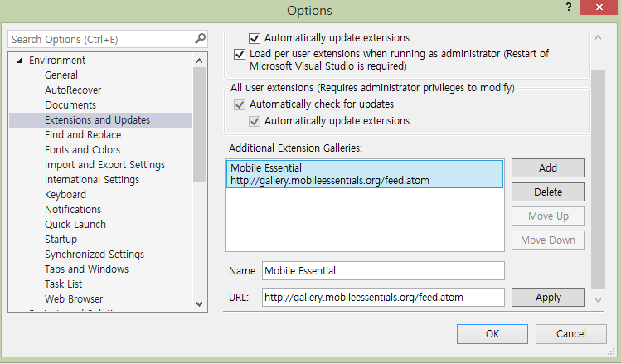Image resolution: width=621 pixels, height=364 pixels.
Task: Go to Tabs and Windows
Action: 86,269
